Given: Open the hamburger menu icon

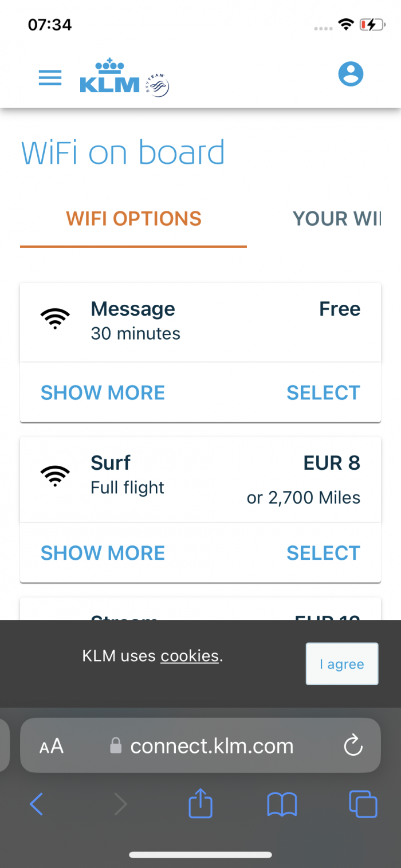Looking at the screenshot, I should (50, 77).
